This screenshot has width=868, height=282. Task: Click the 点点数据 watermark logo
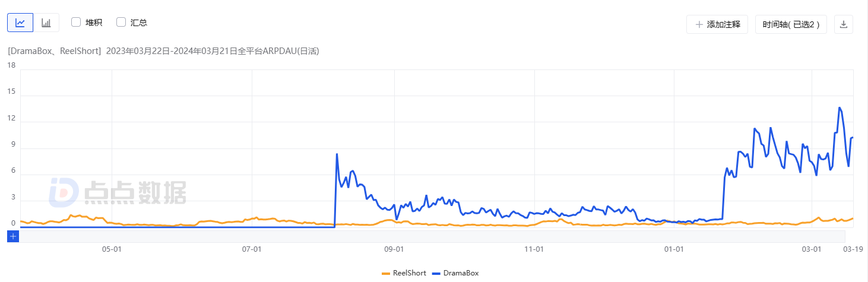(x=118, y=192)
